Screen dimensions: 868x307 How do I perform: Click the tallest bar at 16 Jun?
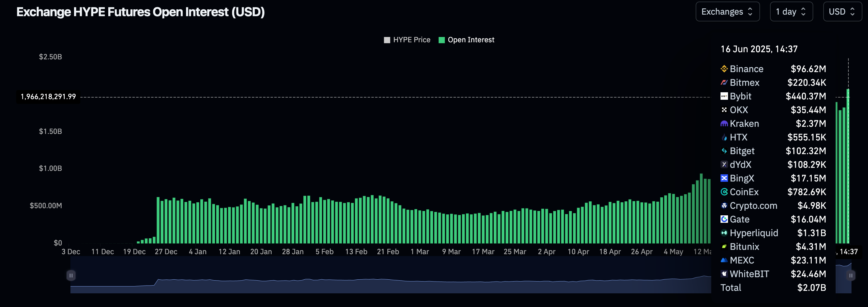click(x=848, y=166)
